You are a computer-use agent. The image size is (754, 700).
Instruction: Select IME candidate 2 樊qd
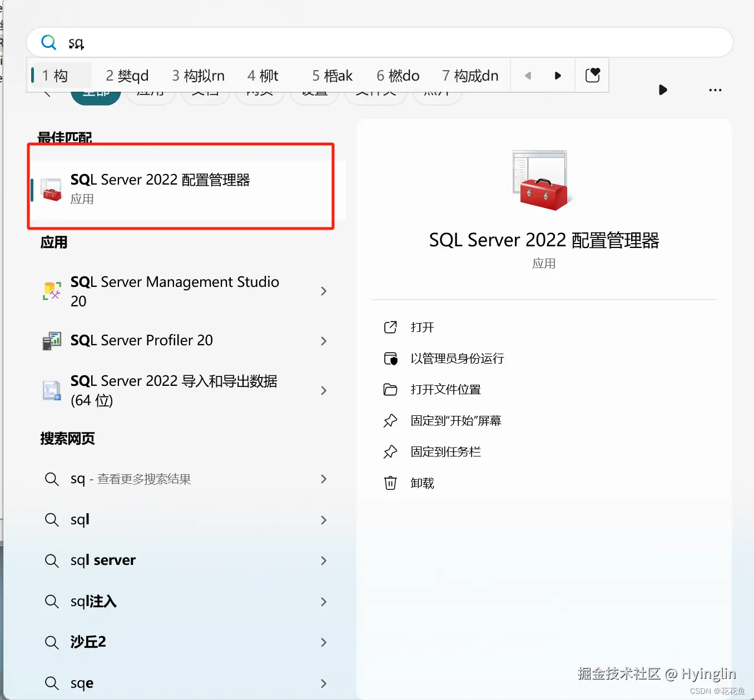(127, 76)
